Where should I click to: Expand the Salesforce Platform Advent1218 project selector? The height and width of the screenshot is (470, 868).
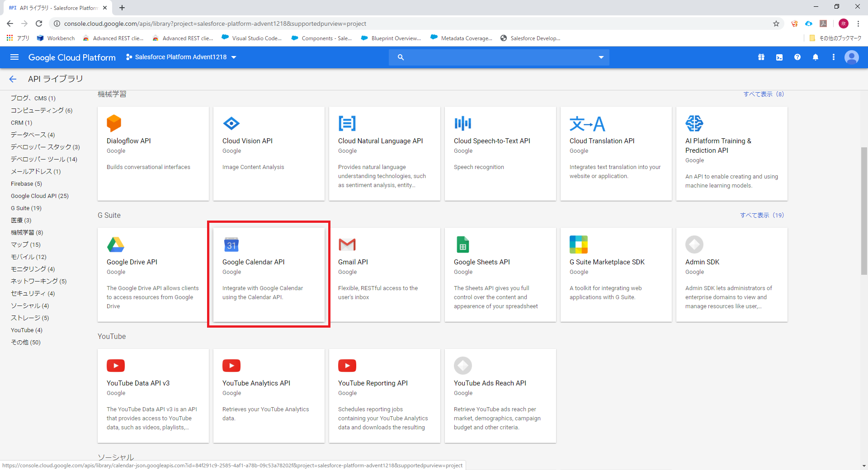[181, 57]
